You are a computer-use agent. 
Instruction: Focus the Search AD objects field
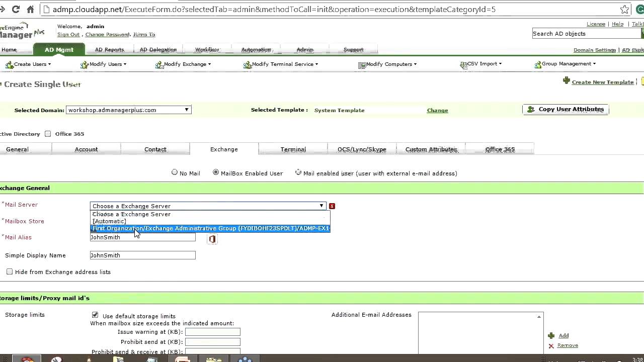(x=587, y=34)
